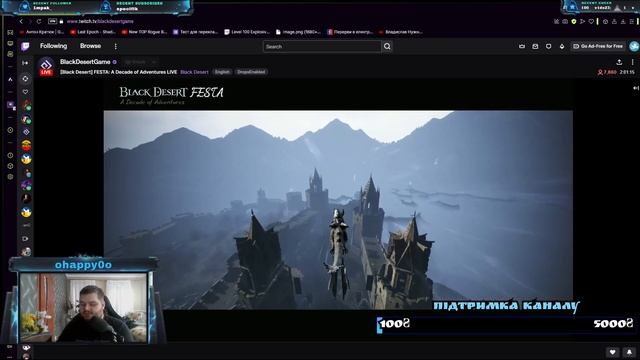The image size is (640, 360).
Task: Click the send arrow icon in browser toolbar
Action: tap(582, 21)
